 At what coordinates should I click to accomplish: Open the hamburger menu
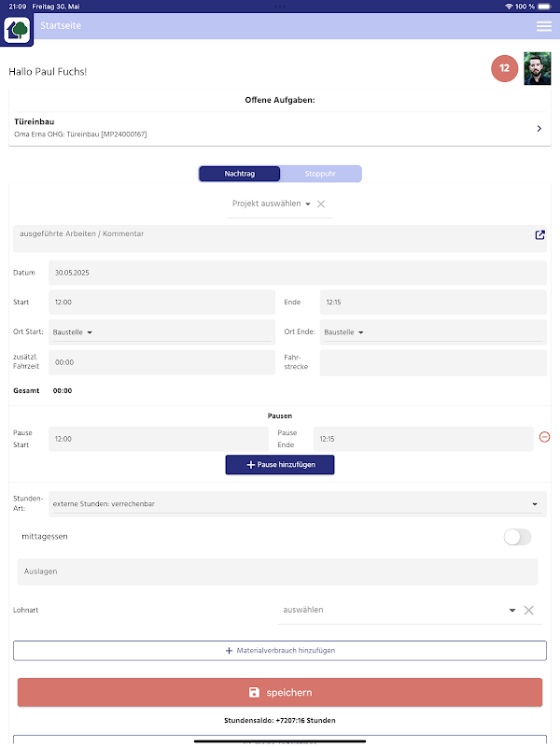[x=543, y=26]
